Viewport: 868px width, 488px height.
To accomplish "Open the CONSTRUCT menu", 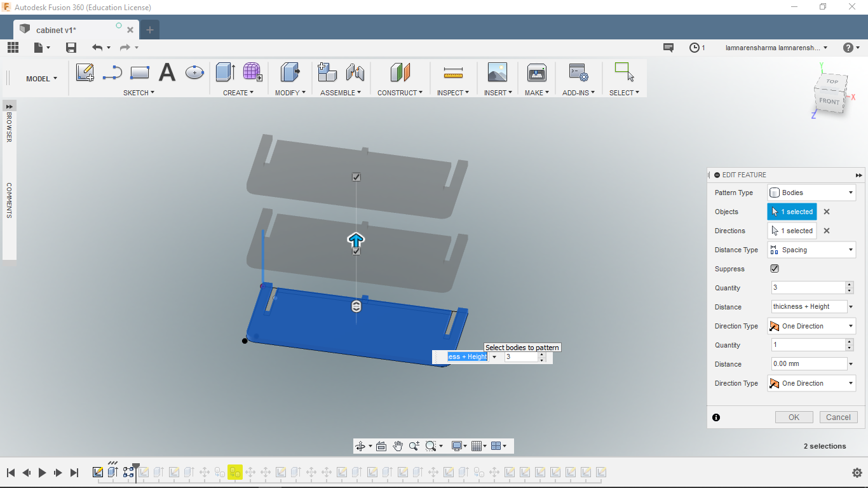I will pos(400,93).
